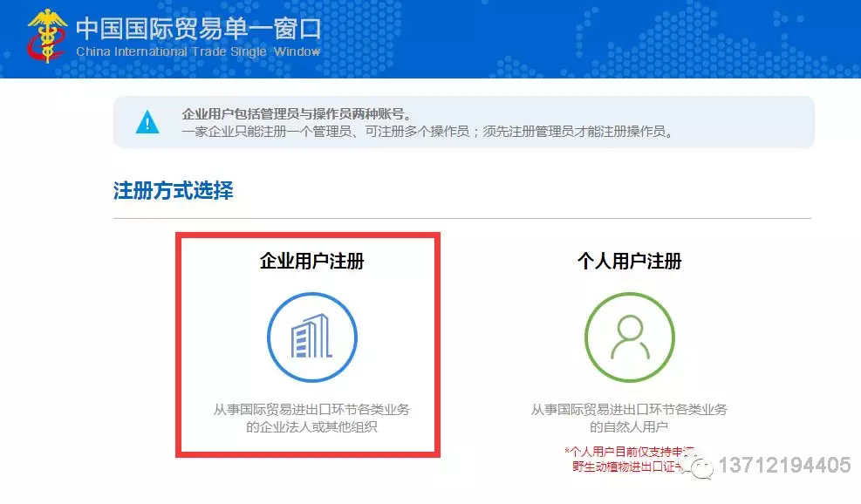Click the English subtitle China International Trade Single Window

[198, 51]
